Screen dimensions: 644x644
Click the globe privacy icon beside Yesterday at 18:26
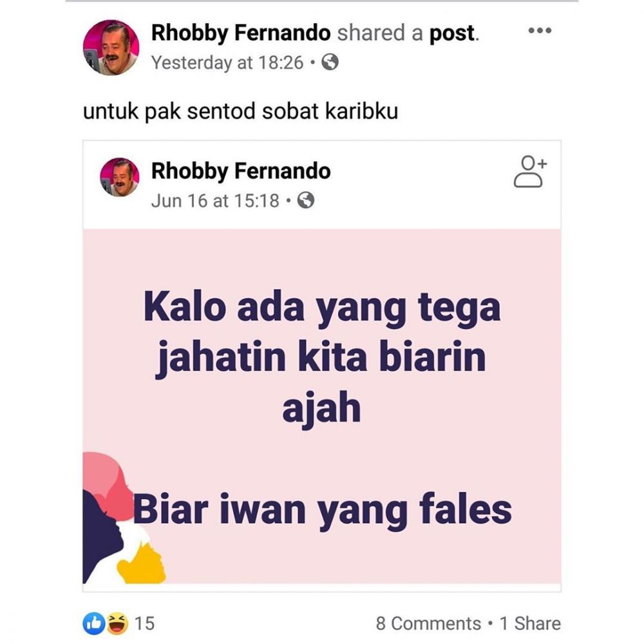click(x=330, y=62)
